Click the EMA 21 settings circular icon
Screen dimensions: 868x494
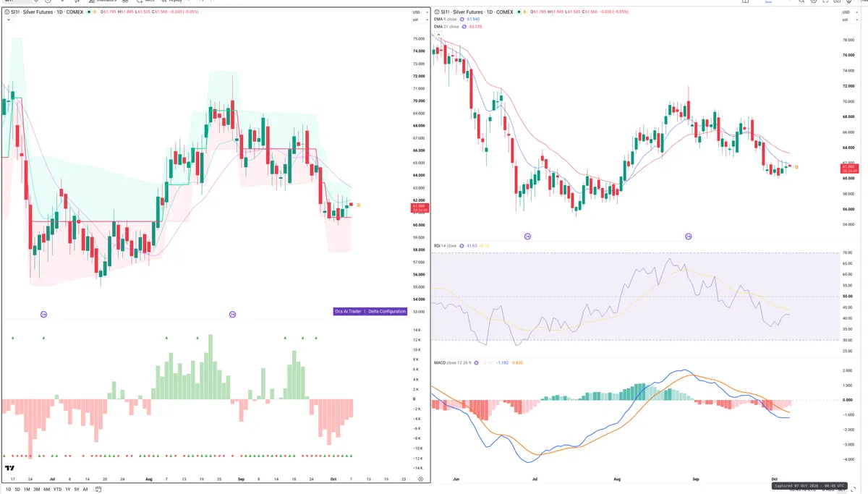click(x=464, y=27)
